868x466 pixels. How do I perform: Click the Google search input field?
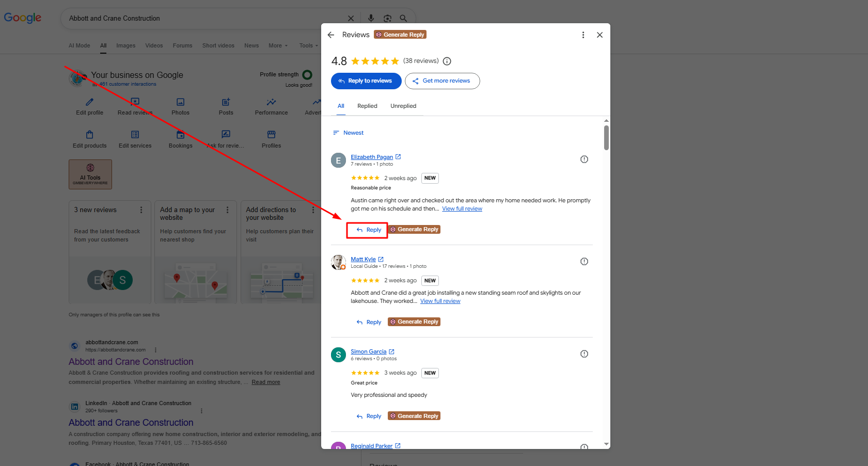point(205,19)
